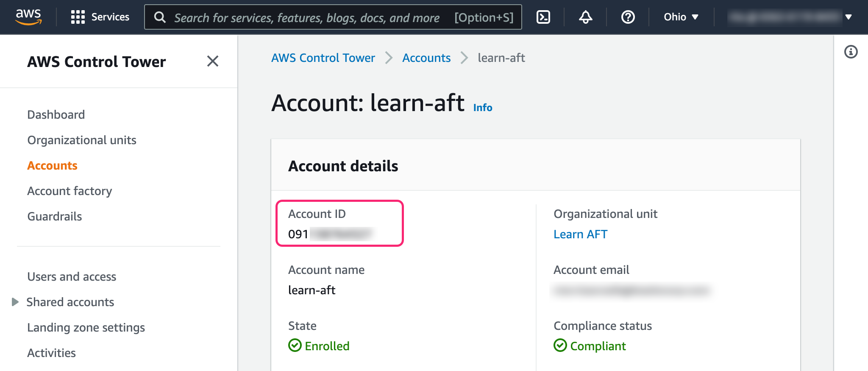Click the Info link beside account title
This screenshot has height=371, width=868.
pos(482,108)
